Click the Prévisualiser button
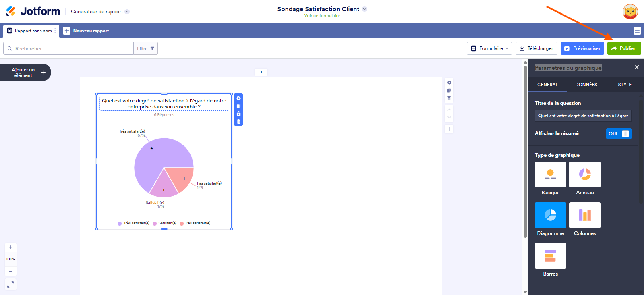 582,48
